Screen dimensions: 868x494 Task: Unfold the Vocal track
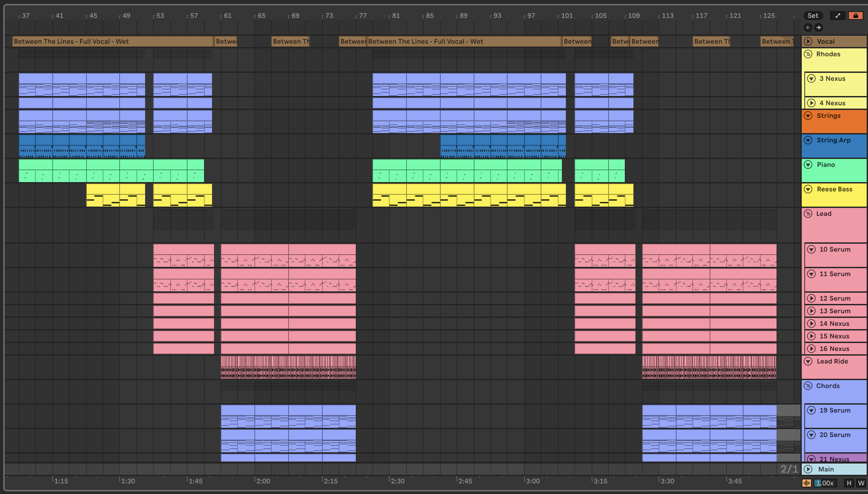coord(808,41)
